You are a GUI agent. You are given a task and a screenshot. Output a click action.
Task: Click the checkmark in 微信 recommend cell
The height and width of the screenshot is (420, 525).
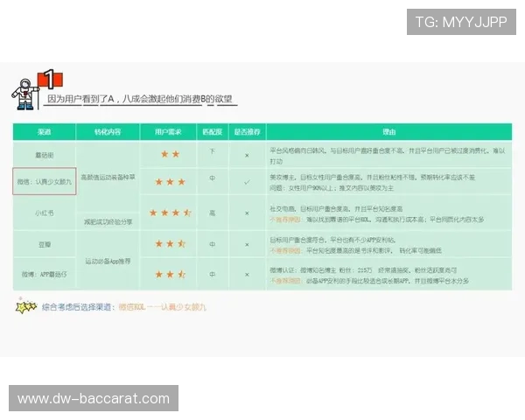point(247,182)
